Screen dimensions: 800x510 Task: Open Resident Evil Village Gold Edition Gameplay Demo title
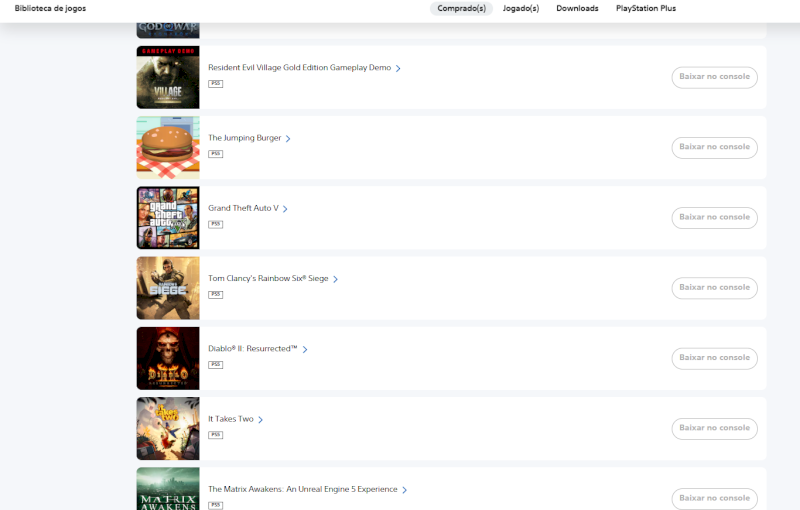point(299,67)
